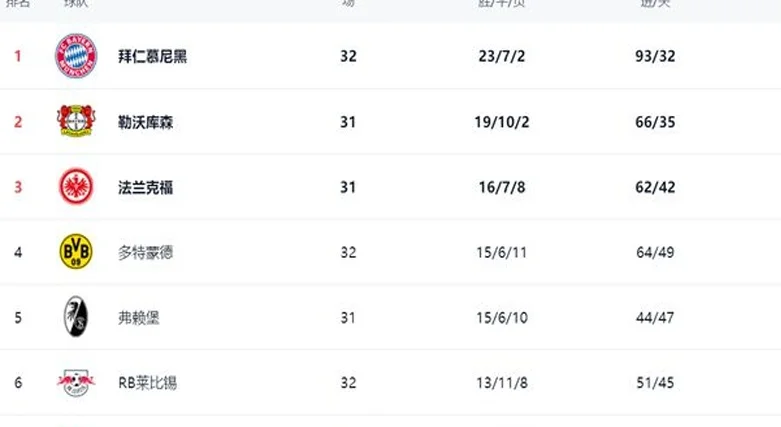Select rank number 3 in standings

click(x=18, y=187)
